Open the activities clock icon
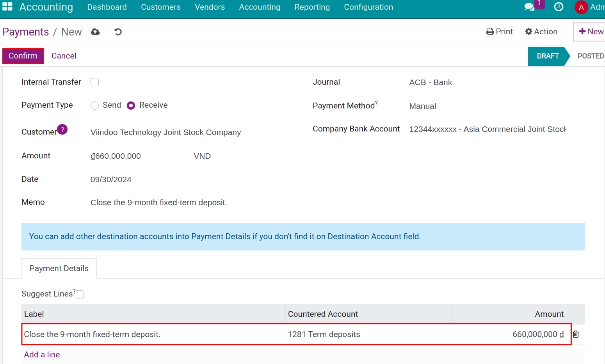 click(x=559, y=7)
